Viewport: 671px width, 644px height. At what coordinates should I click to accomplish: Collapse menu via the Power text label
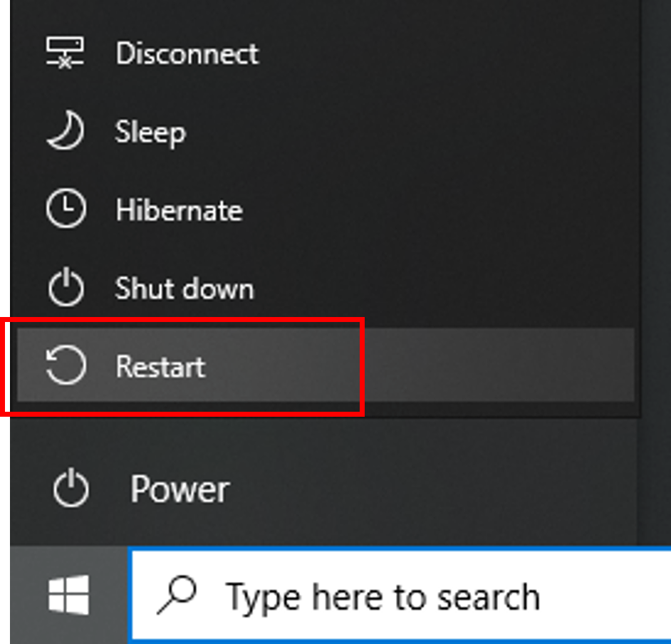(x=180, y=489)
